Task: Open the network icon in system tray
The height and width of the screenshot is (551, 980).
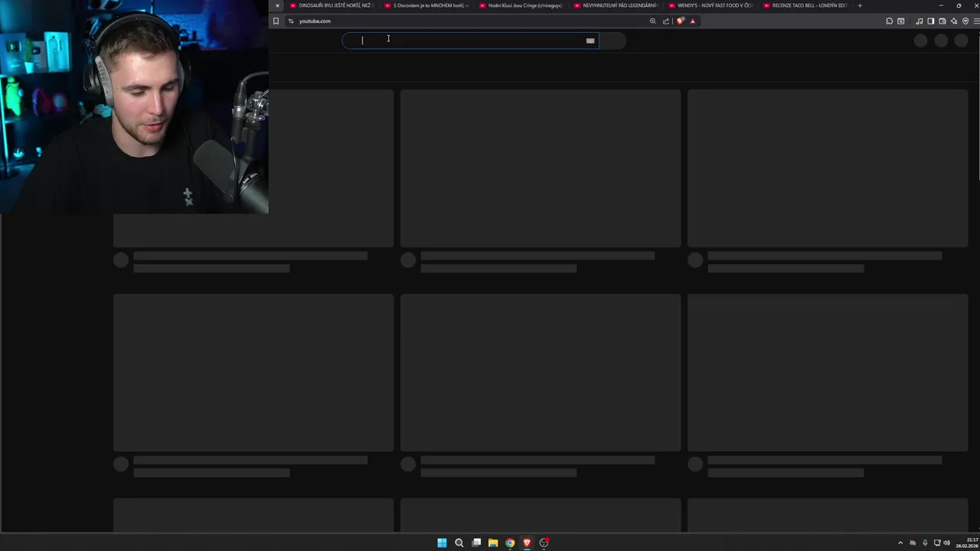Action: coord(937,543)
